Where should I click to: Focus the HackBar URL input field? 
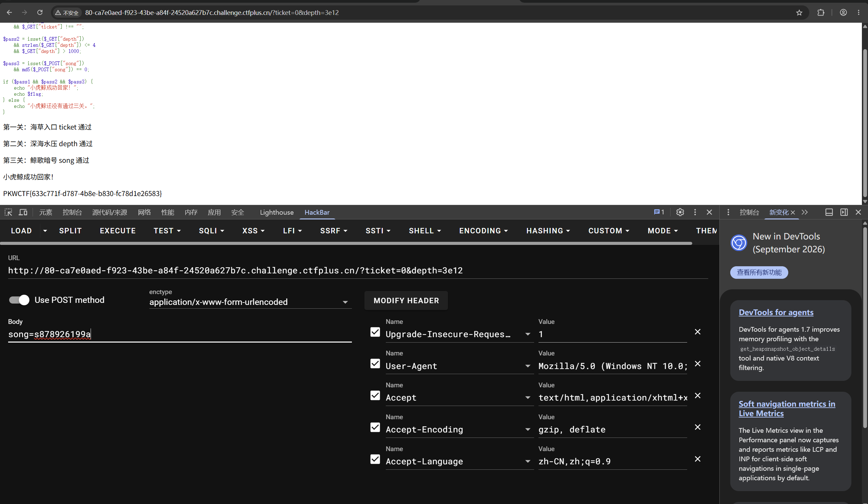(x=358, y=271)
